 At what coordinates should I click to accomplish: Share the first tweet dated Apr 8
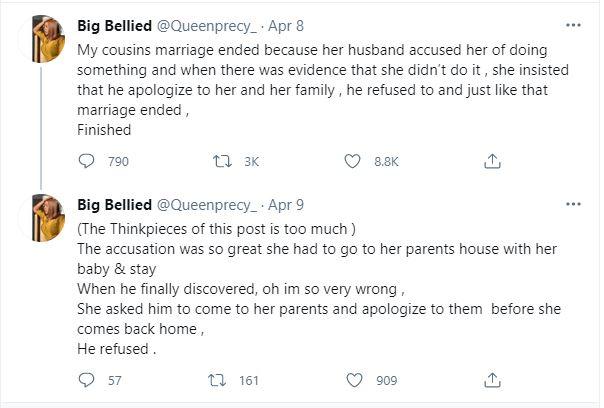click(x=492, y=160)
